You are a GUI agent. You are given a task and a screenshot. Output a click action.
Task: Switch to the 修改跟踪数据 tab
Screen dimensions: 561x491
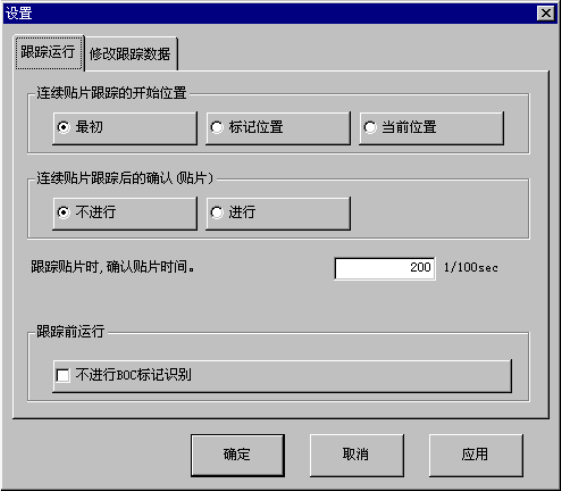coord(130,54)
